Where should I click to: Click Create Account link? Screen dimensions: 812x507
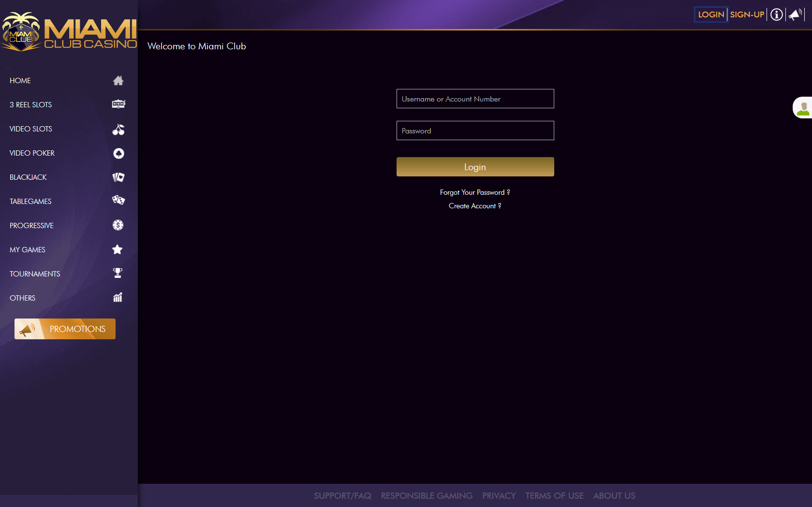[x=475, y=206]
